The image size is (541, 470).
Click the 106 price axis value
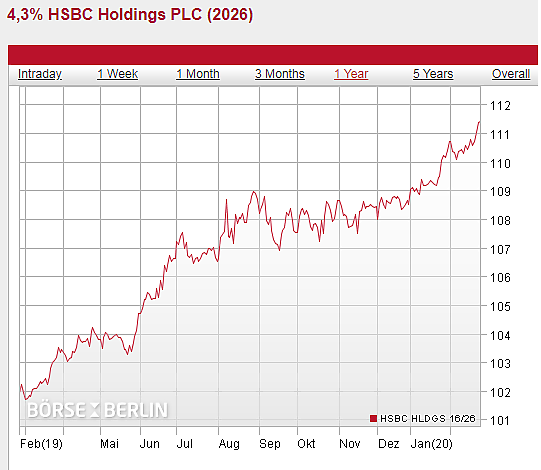(x=500, y=277)
